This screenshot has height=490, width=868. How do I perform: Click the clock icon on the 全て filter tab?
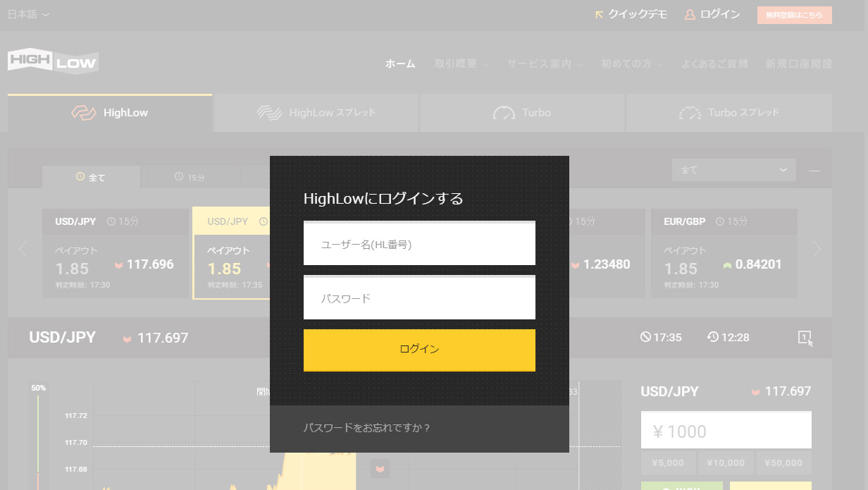click(80, 176)
